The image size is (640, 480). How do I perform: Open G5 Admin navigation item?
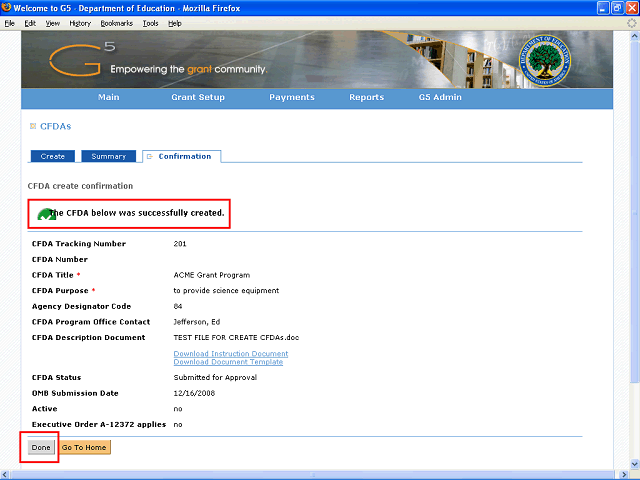(x=440, y=97)
